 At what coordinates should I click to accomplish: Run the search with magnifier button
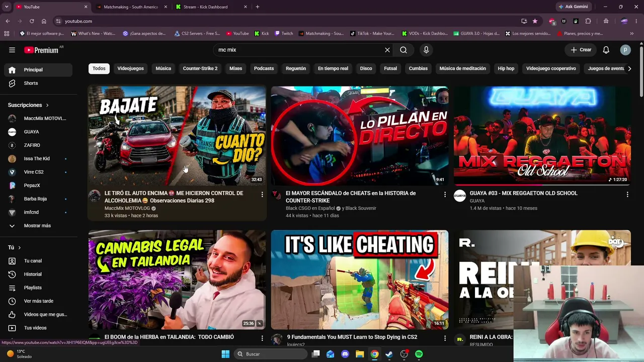point(404,50)
